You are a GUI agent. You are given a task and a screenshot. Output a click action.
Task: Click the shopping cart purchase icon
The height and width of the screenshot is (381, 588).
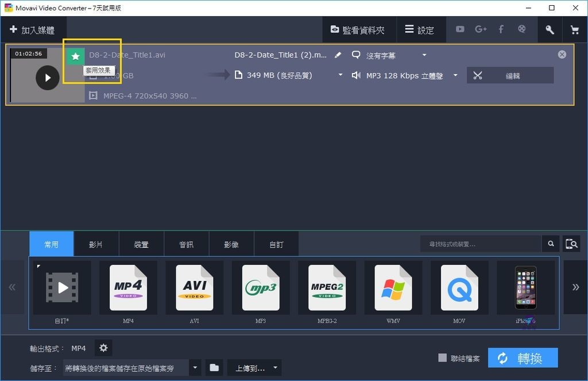tap(574, 30)
